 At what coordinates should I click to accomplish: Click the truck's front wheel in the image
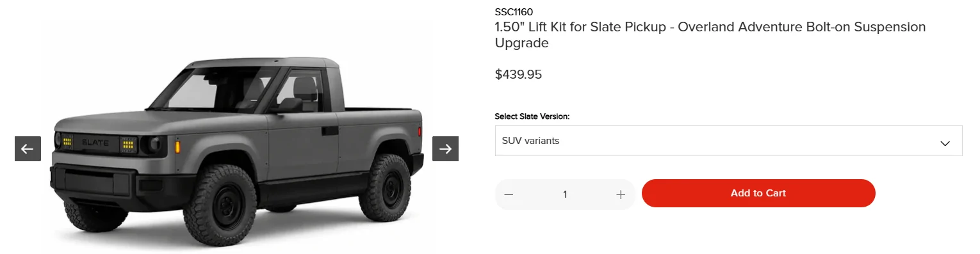tap(220, 205)
